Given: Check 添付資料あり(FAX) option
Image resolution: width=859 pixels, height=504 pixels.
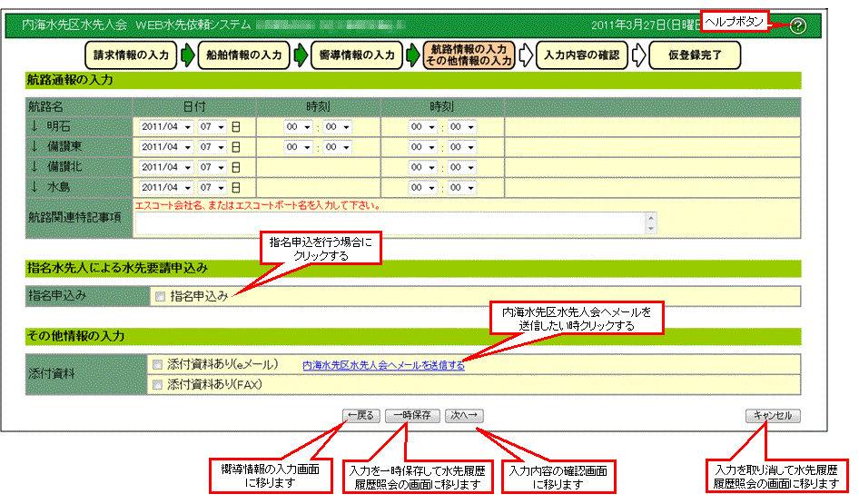Looking at the screenshot, I should (157, 385).
